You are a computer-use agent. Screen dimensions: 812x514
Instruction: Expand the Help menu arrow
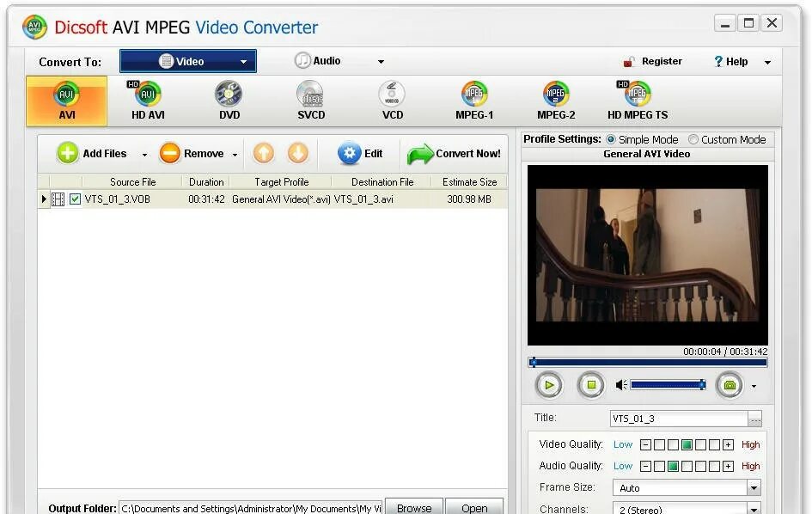[x=767, y=62]
